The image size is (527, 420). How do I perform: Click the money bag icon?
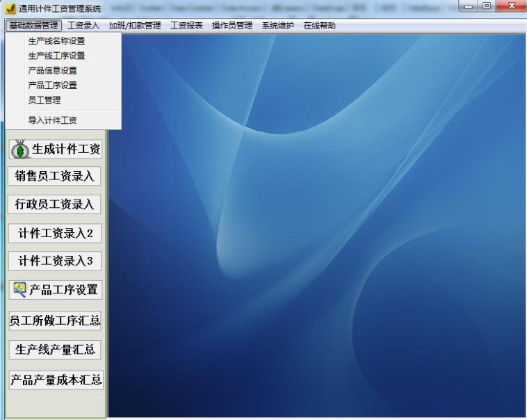click(20, 150)
